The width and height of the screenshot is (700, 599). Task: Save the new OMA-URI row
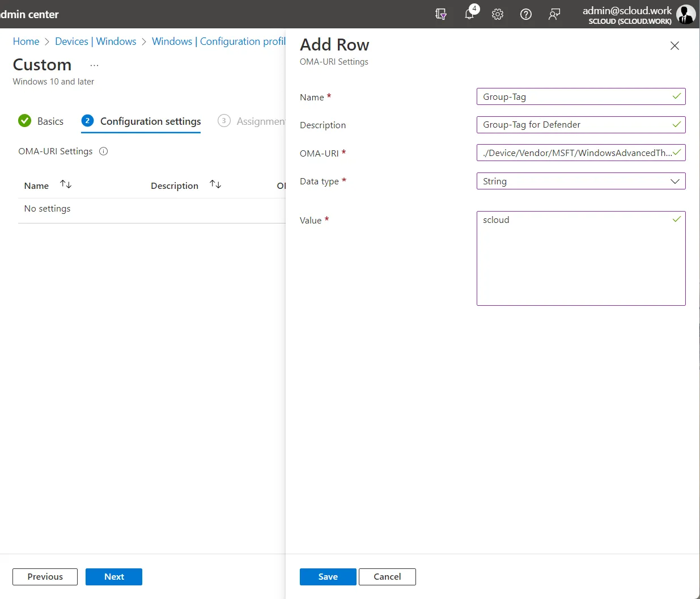coord(328,576)
